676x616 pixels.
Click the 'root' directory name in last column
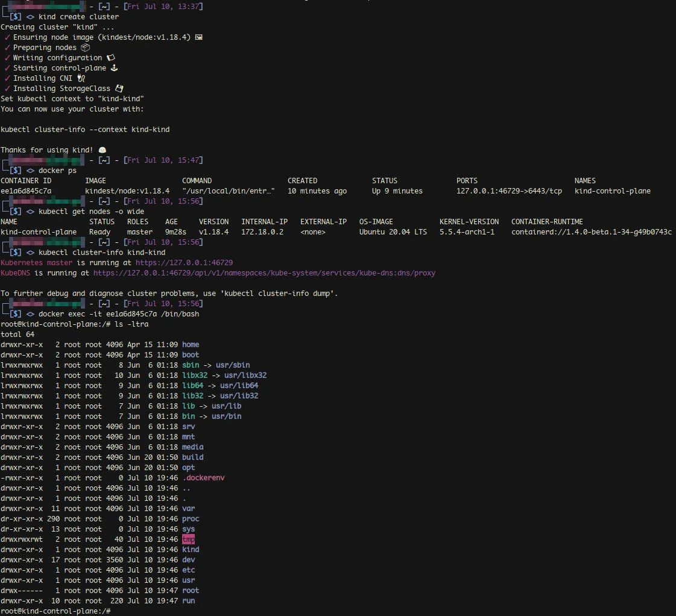click(190, 591)
